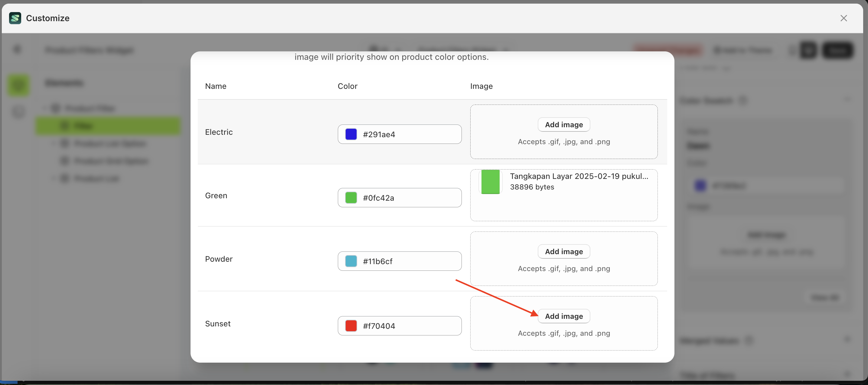Image resolution: width=868 pixels, height=385 pixels.
Task: Add image for the Sunset color
Action: pyautogui.click(x=563, y=316)
